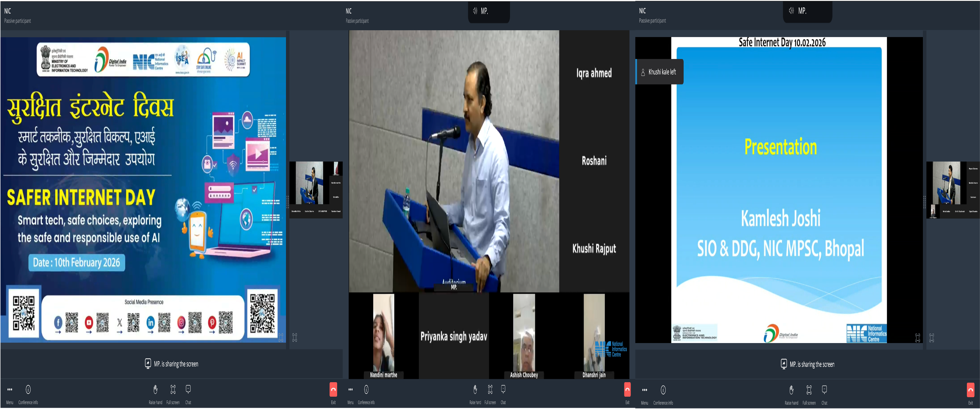This screenshot has width=980, height=409.
Task: Open the Menu in the left conference window
Action: tap(9, 390)
